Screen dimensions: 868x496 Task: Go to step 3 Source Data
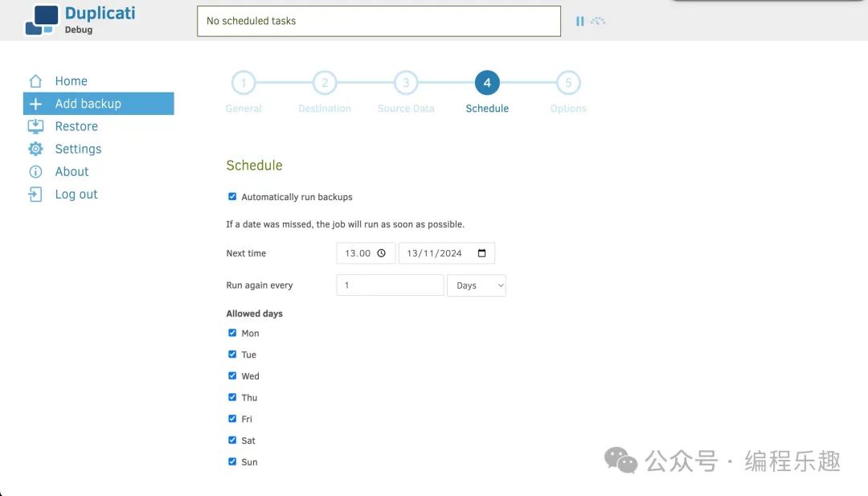coord(406,83)
